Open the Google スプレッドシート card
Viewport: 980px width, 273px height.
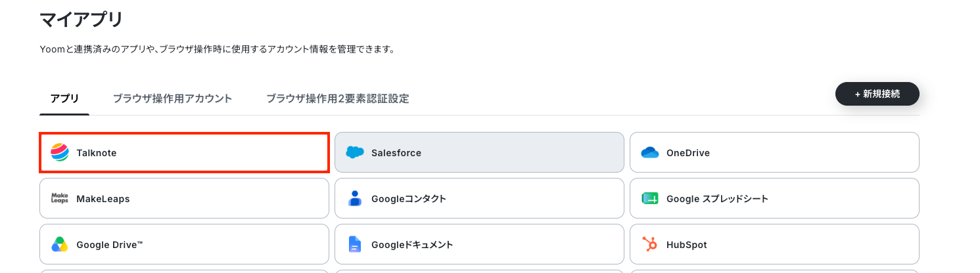pyautogui.click(x=774, y=198)
